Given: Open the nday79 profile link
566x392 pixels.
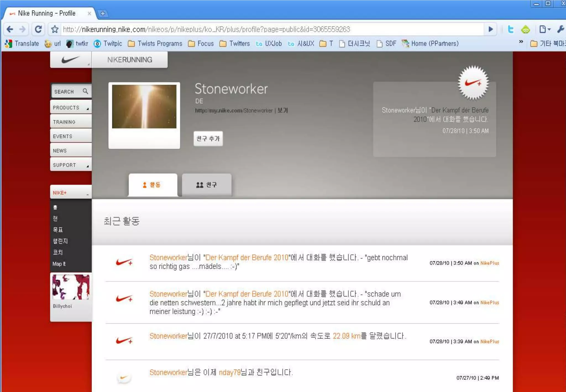Looking at the screenshot, I should click(x=229, y=373).
